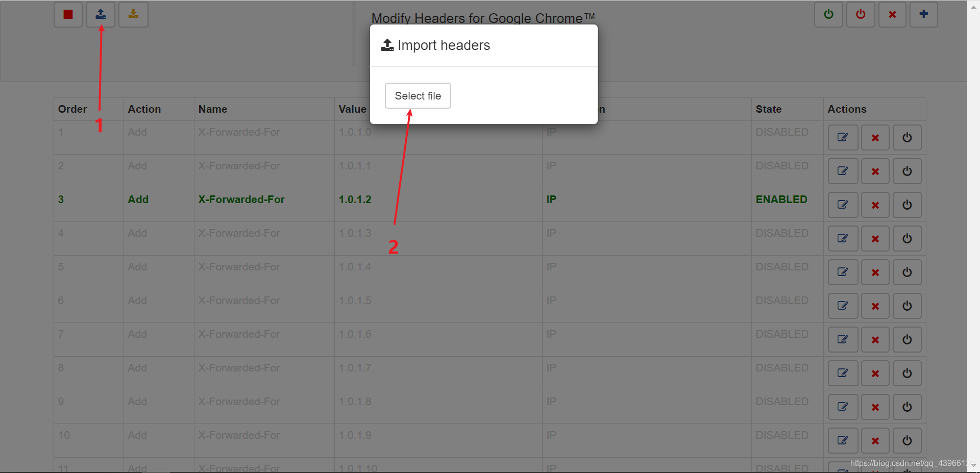Click the delete-all red X icon
This screenshot has width=980, height=473.
pos(892,14)
